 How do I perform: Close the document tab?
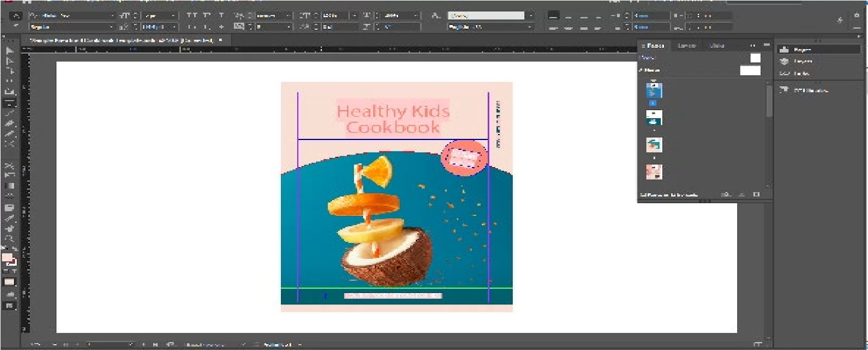click(x=221, y=40)
